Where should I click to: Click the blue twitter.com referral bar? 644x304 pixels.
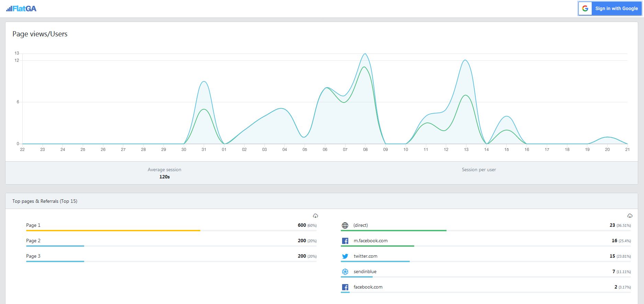[375, 261]
